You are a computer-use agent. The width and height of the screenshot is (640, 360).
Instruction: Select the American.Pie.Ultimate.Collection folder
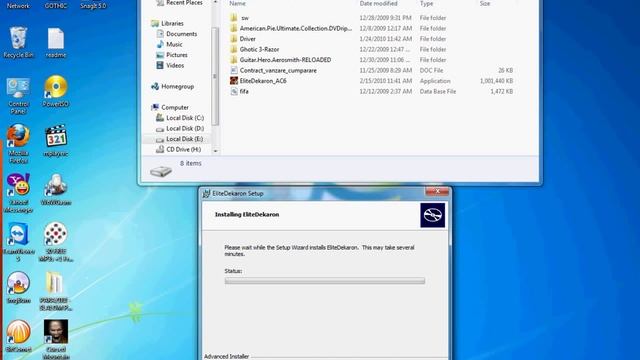tap(296, 29)
